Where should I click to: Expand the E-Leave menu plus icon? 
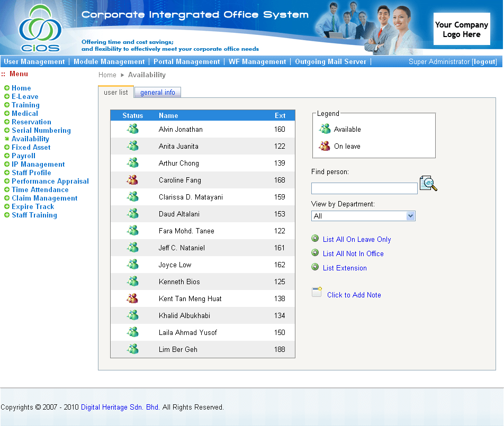[7, 97]
